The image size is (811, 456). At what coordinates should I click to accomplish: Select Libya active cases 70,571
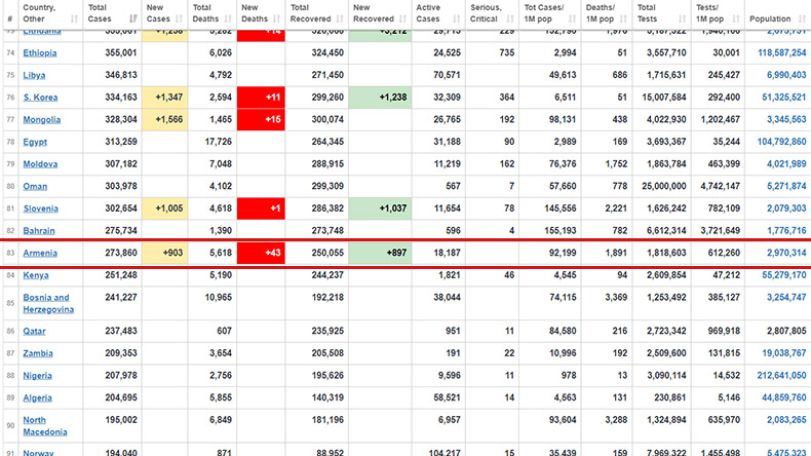[447, 75]
